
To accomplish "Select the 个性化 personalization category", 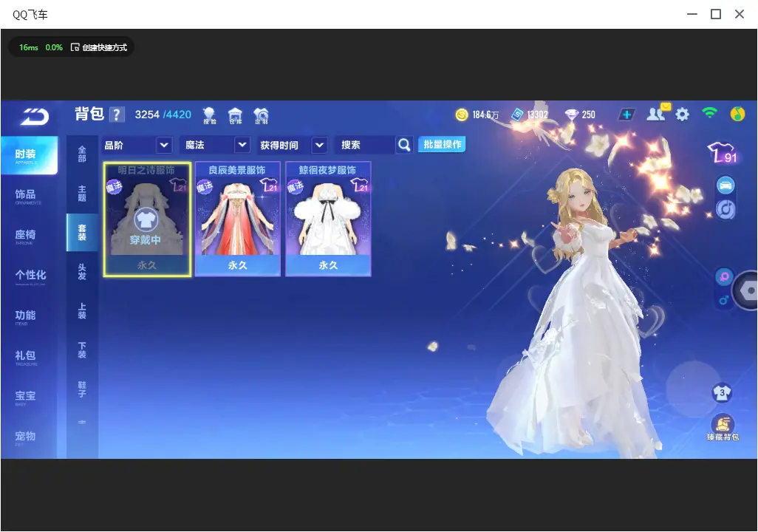I will click(x=29, y=276).
